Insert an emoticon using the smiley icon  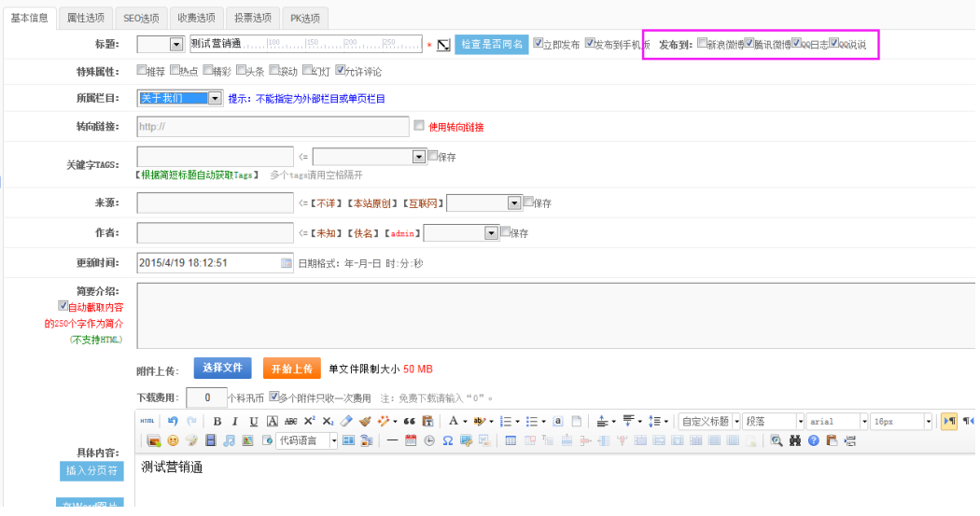[174, 440]
